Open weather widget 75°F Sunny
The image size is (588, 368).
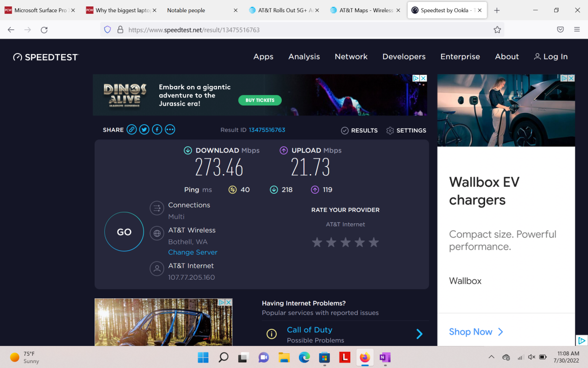click(x=24, y=357)
